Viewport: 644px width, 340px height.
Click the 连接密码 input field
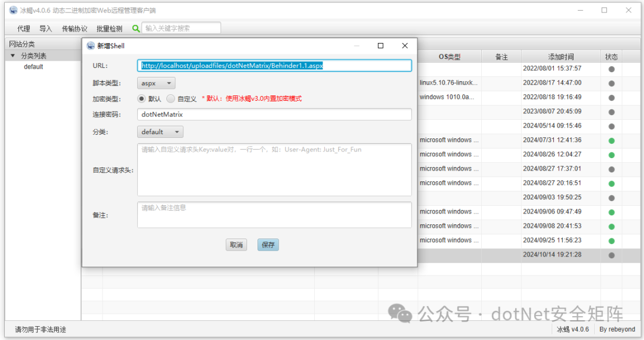pyautogui.click(x=274, y=115)
